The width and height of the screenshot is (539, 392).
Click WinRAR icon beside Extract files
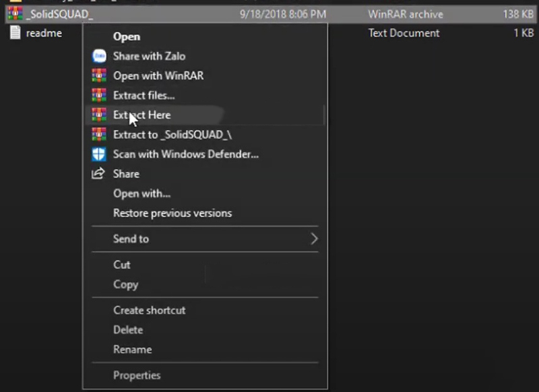(x=99, y=95)
